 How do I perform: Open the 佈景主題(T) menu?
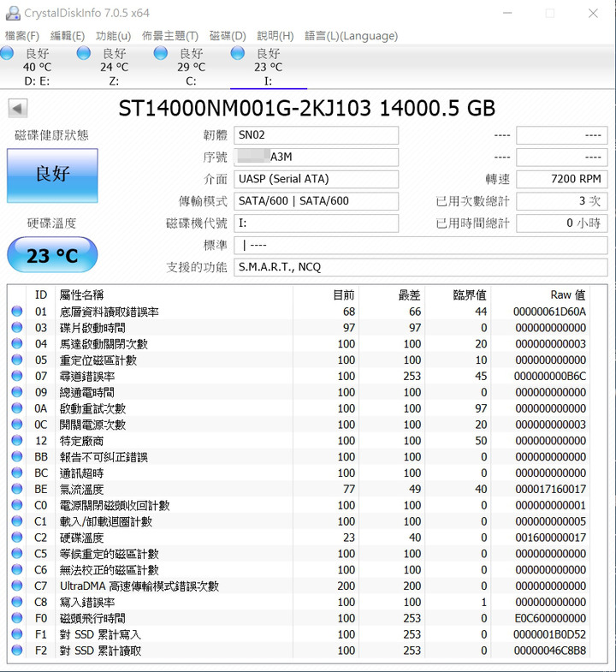click(x=170, y=36)
